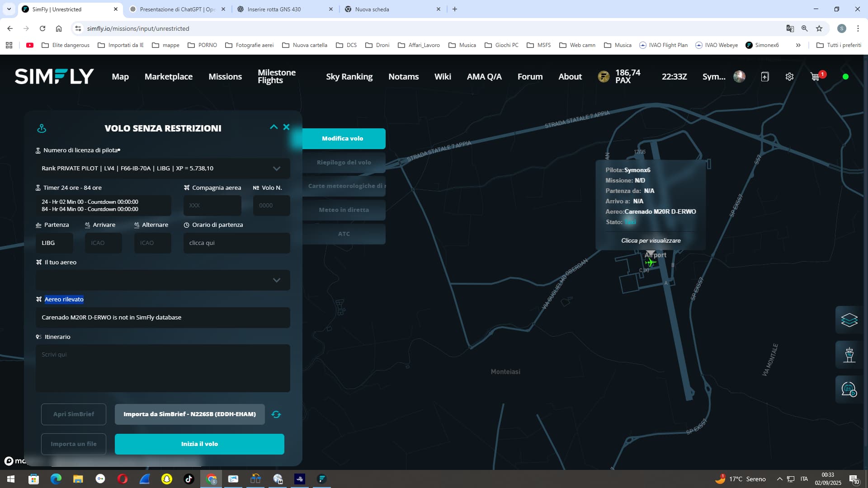Go to Sky Ranking page
Screen dimensions: 868x488
[x=349, y=77]
